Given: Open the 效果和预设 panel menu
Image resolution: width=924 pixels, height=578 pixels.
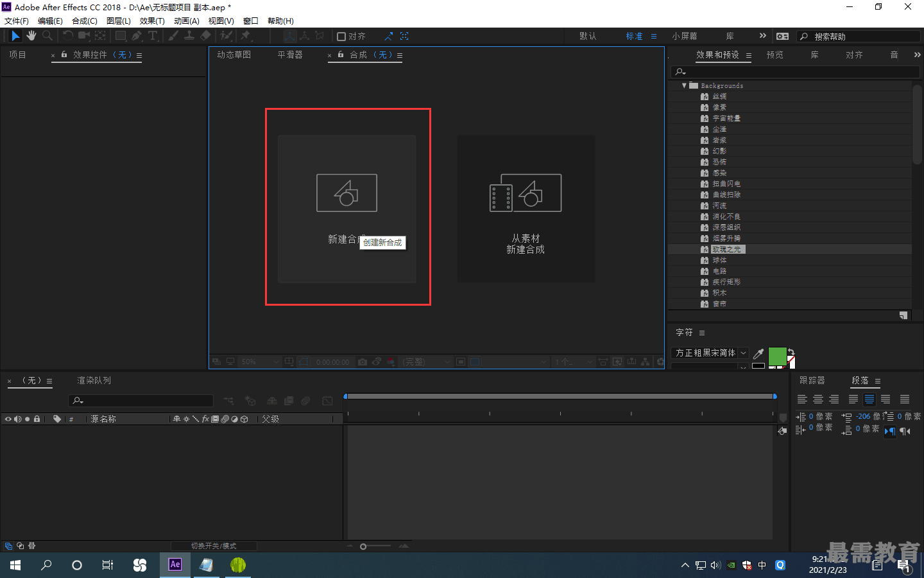Looking at the screenshot, I should (749, 55).
